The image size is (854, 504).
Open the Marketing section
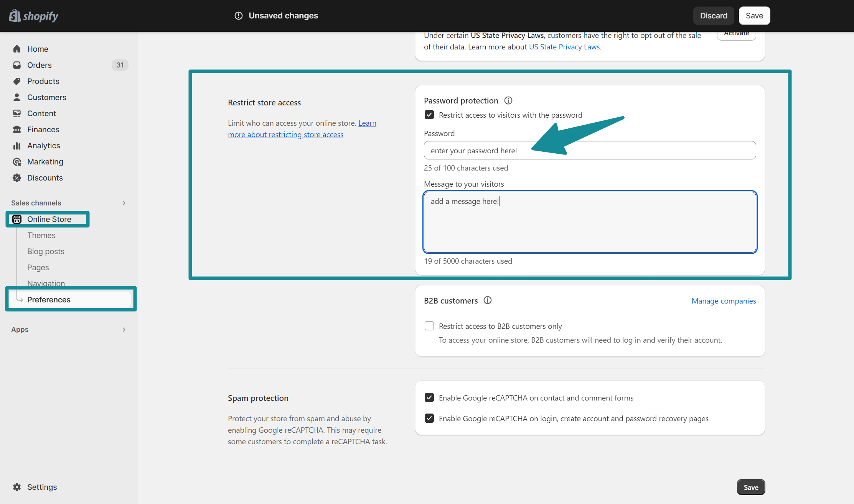[45, 161]
